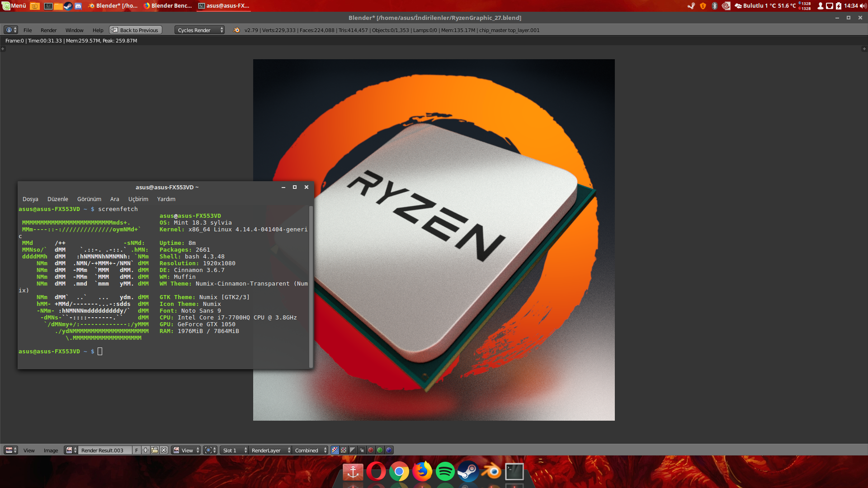This screenshot has height=488, width=868.
Task: Launch Opera from the dock
Action: tap(376, 472)
